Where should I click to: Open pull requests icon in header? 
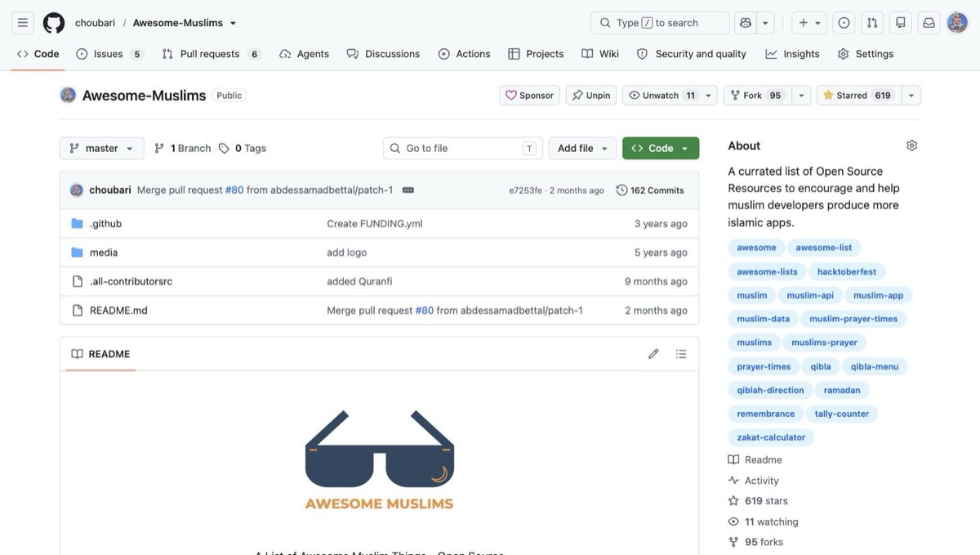coord(872,23)
